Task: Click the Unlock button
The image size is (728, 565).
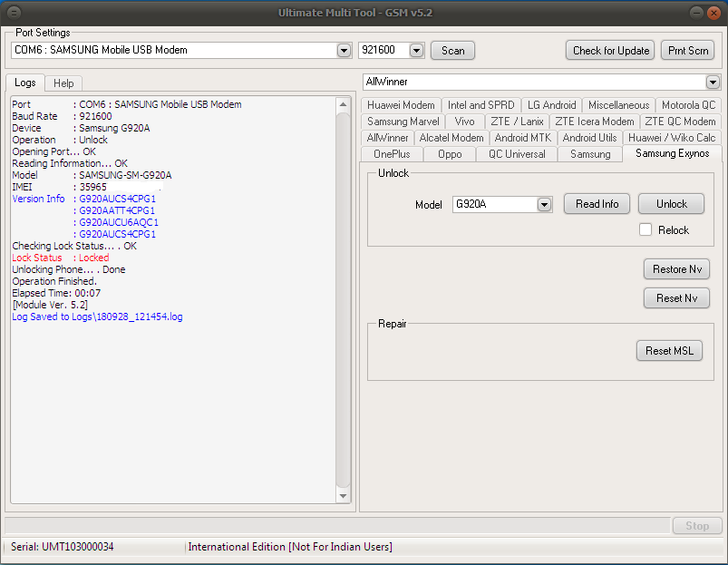Action: click(x=671, y=204)
